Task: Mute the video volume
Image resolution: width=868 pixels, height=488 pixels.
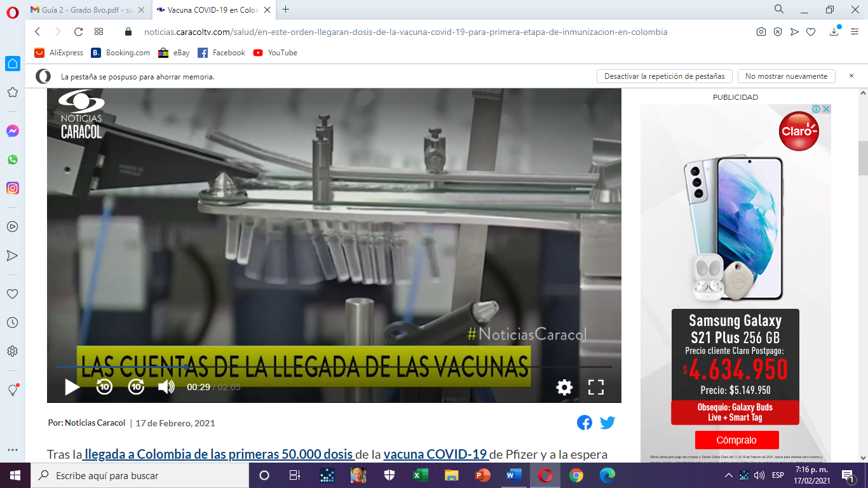Action: pos(166,387)
